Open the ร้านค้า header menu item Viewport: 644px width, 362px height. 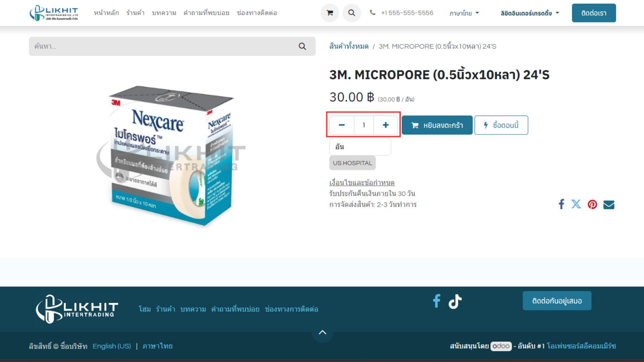coord(135,13)
